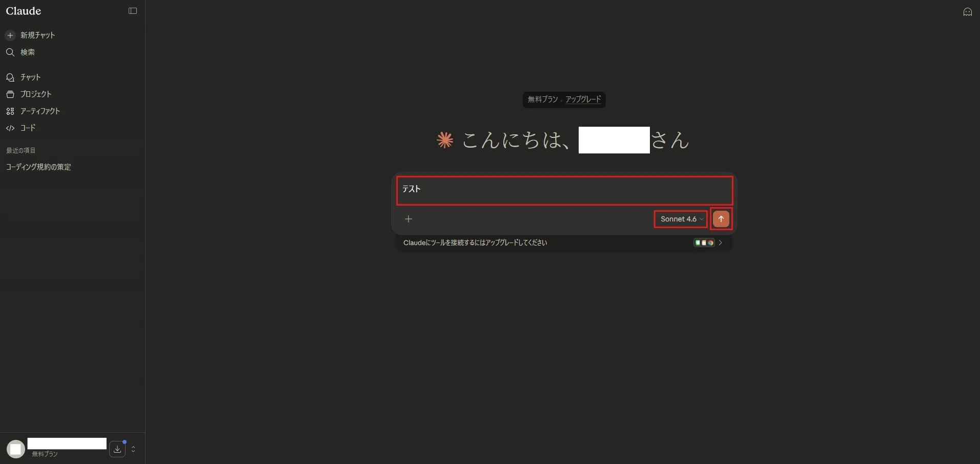Click the 無料プラン label in the top badge
Image resolution: width=980 pixels, height=464 pixels.
point(543,99)
